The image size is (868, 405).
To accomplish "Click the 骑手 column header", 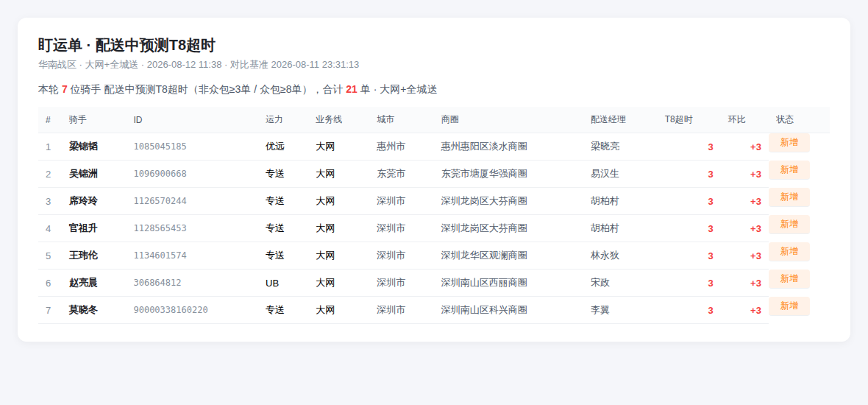I will pyautogui.click(x=77, y=120).
